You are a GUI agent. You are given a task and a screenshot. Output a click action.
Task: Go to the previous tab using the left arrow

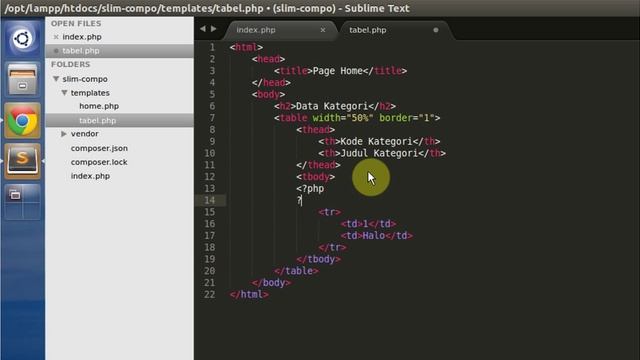click(203, 29)
